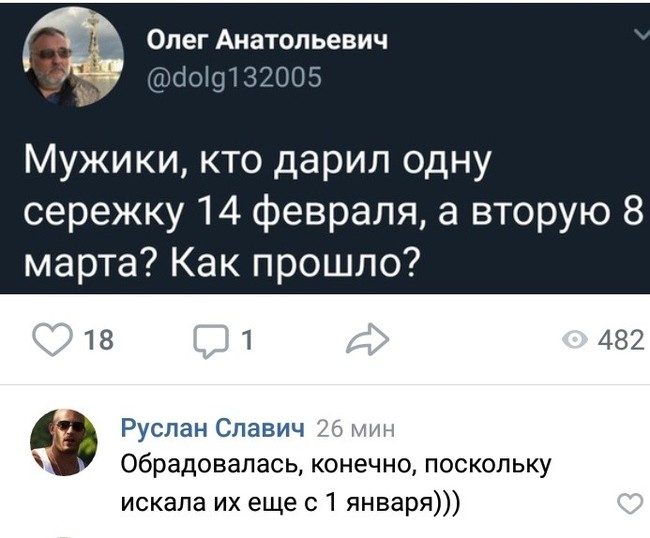Like Руслан Славич's comment with the small heart
This screenshot has height=538, width=650.
[x=629, y=503]
